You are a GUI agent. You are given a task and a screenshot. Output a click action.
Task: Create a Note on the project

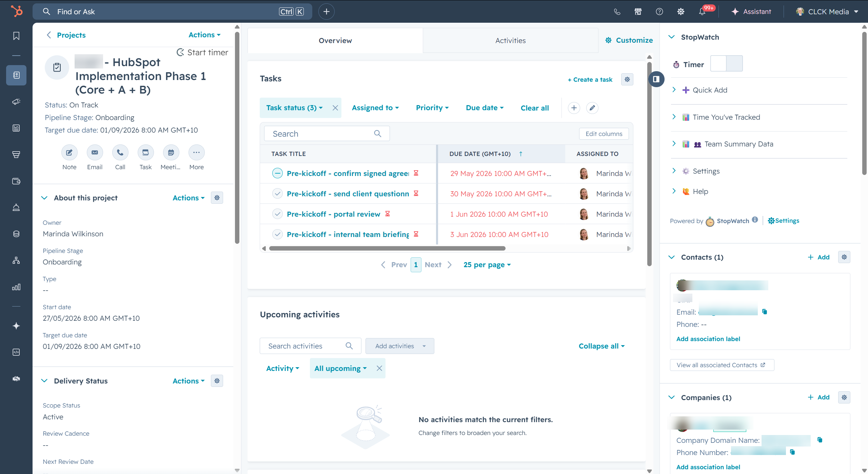69,153
